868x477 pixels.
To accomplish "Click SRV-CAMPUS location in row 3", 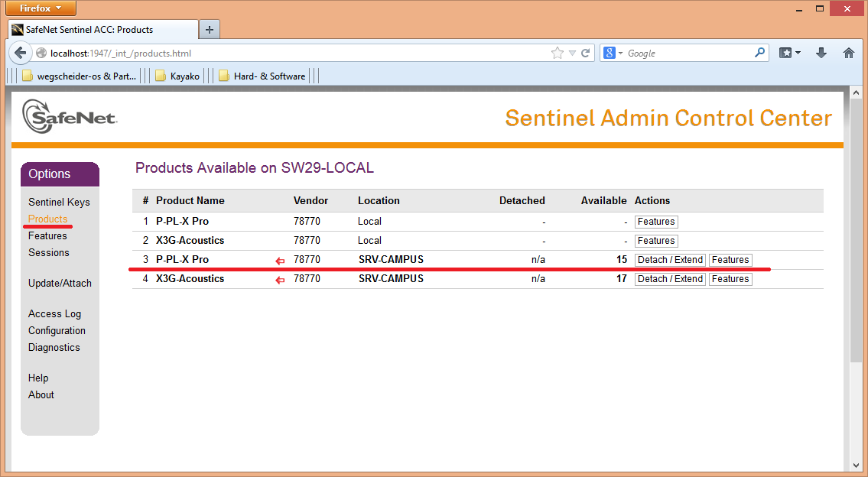I will click(x=391, y=260).
